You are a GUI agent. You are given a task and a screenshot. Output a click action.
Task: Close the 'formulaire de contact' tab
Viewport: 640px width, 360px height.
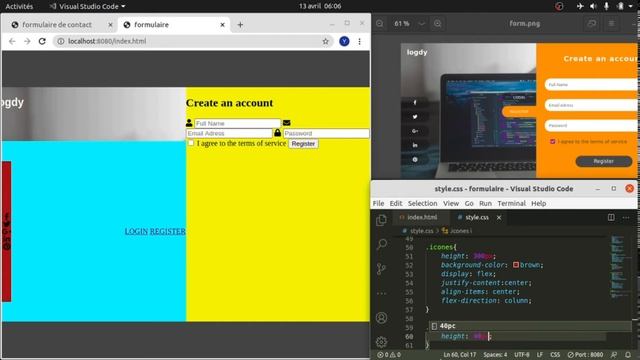pos(110,25)
